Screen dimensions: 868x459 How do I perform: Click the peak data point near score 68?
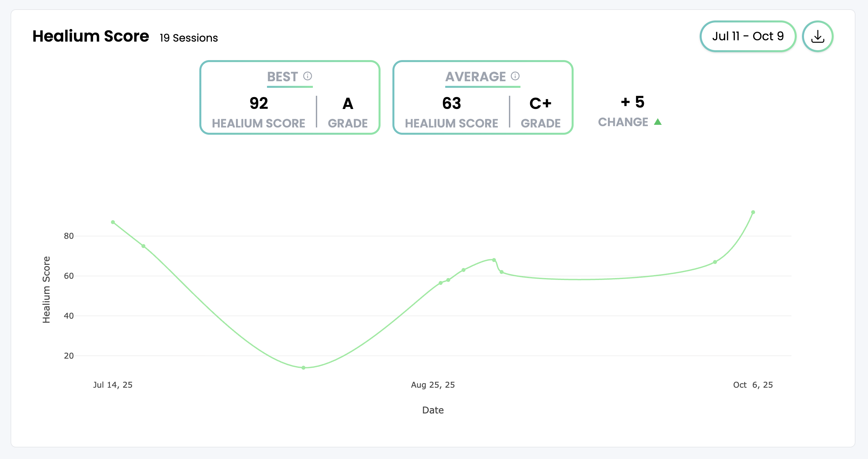point(494,260)
